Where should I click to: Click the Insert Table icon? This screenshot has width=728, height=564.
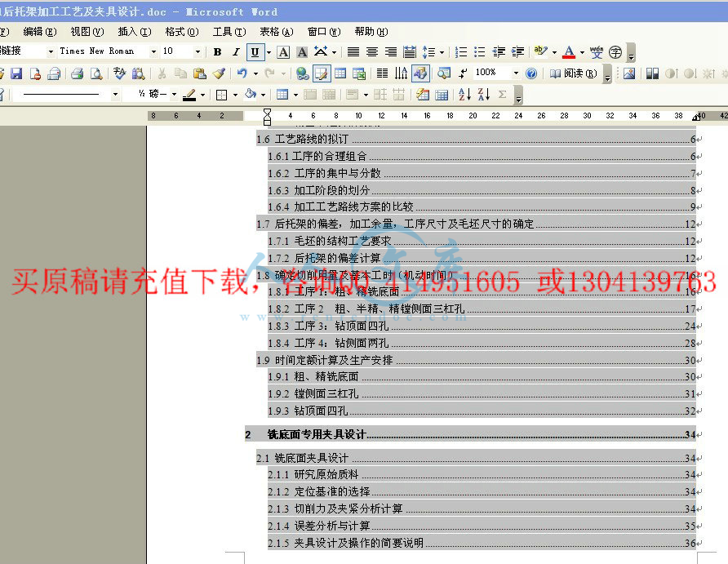coord(340,73)
